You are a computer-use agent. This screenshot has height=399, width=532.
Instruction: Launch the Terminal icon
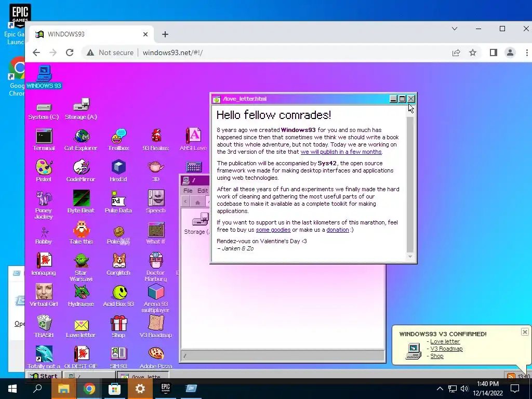point(44,140)
